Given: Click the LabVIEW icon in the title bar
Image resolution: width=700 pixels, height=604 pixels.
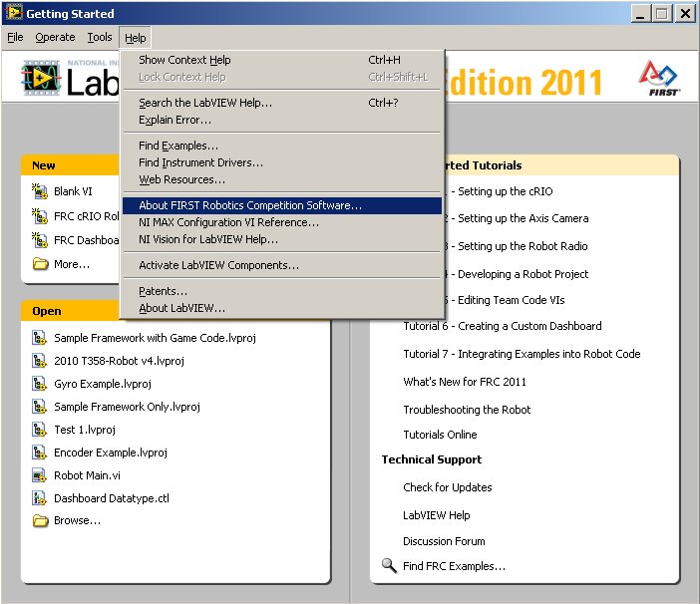Looking at the screenshot, I should click(x=14, y=13).
